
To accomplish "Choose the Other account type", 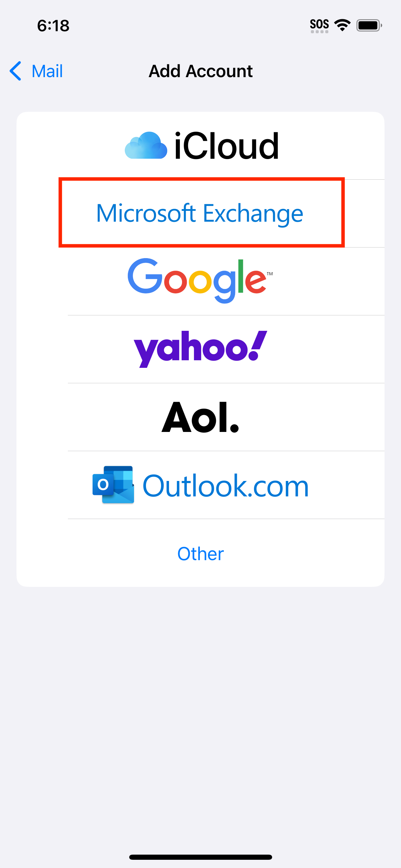I will tap(200, 553).
